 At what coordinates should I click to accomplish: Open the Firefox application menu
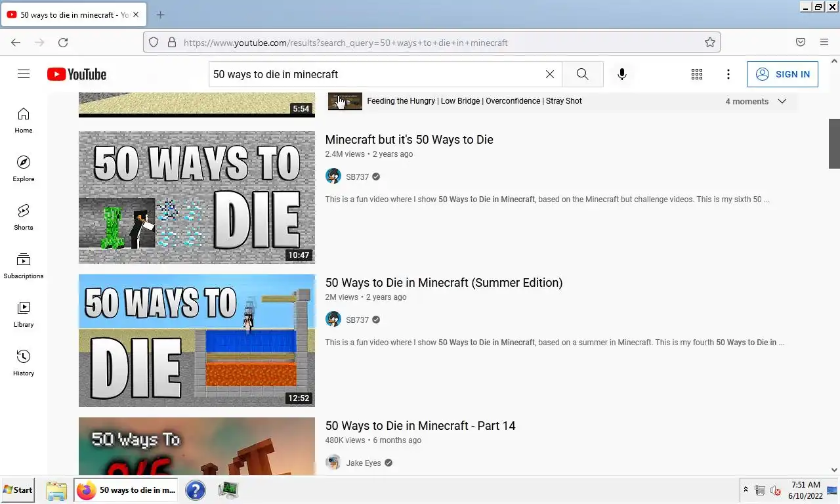pyautogui.click(x=824, y=42)
